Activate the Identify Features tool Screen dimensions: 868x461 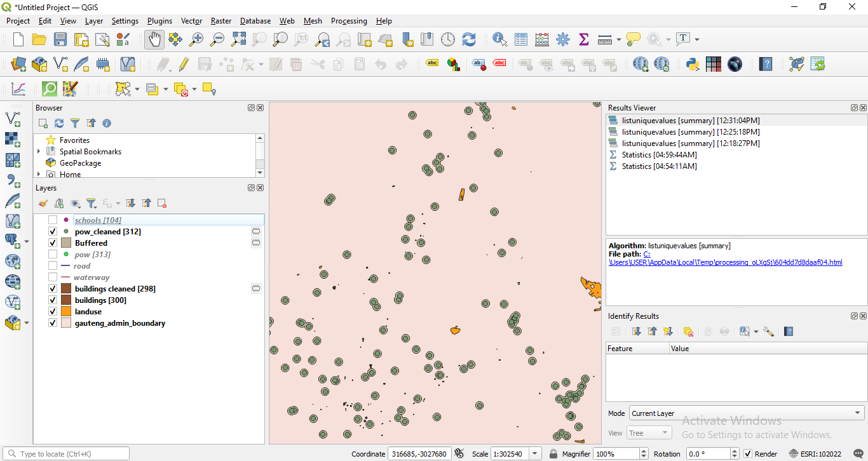tap(500, 39)
